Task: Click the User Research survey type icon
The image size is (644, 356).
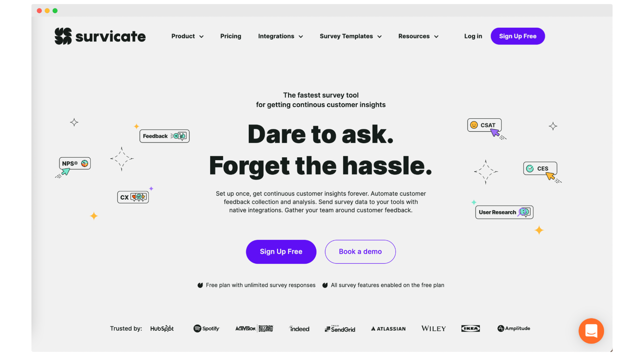Action: (504, 212)
